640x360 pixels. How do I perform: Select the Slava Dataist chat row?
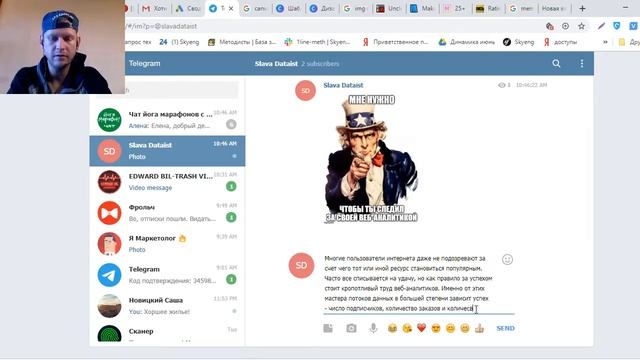point(167,151)
